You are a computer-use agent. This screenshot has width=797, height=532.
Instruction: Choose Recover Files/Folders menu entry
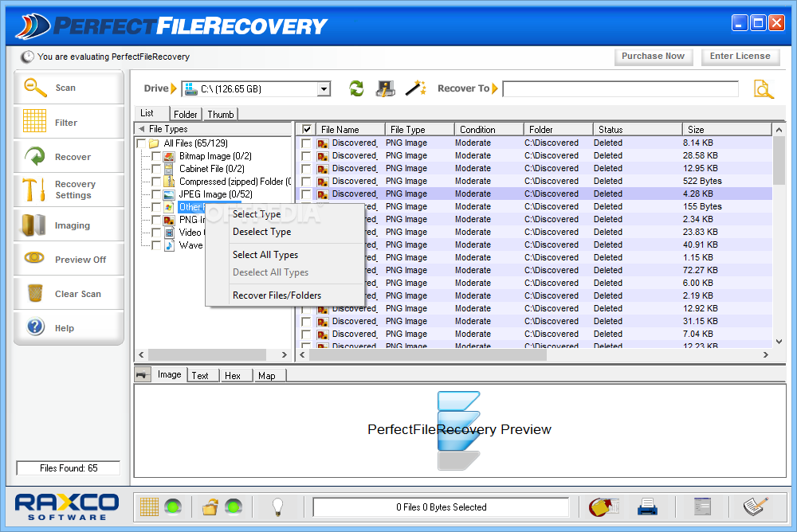coord(285,295)
